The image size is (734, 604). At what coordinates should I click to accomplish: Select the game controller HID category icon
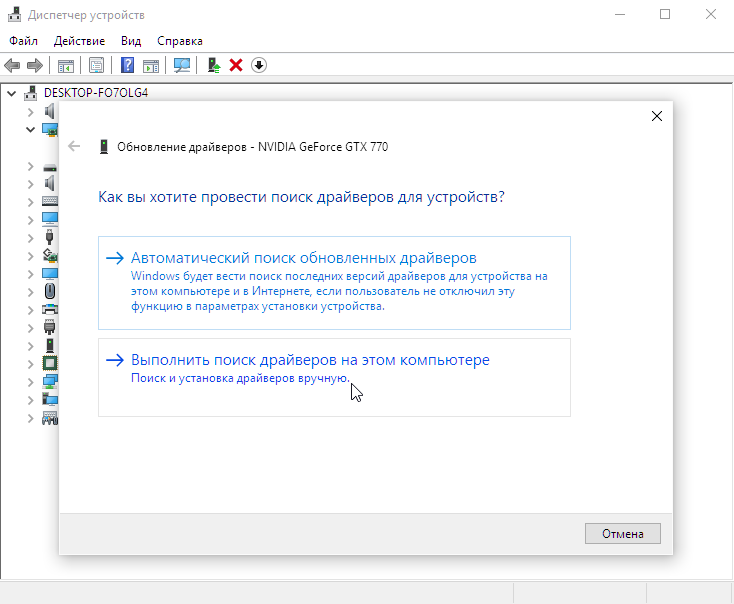tap(50, 418)
